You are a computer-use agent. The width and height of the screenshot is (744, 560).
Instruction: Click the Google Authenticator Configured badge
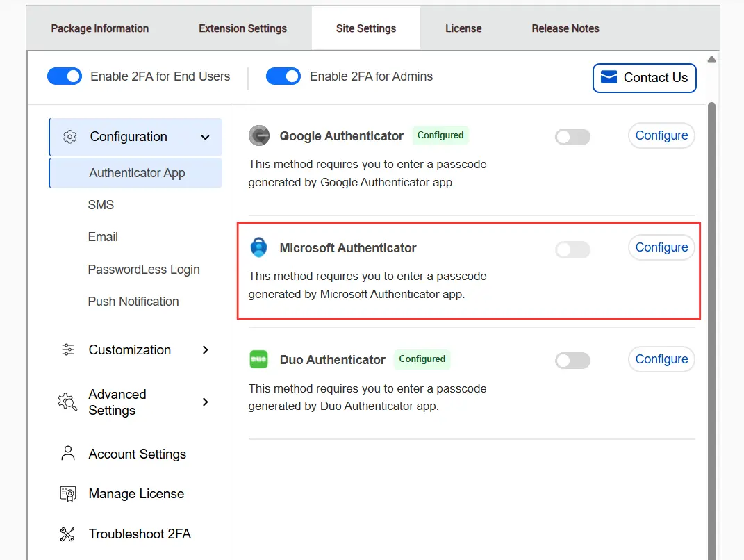(x=440, y=135)
